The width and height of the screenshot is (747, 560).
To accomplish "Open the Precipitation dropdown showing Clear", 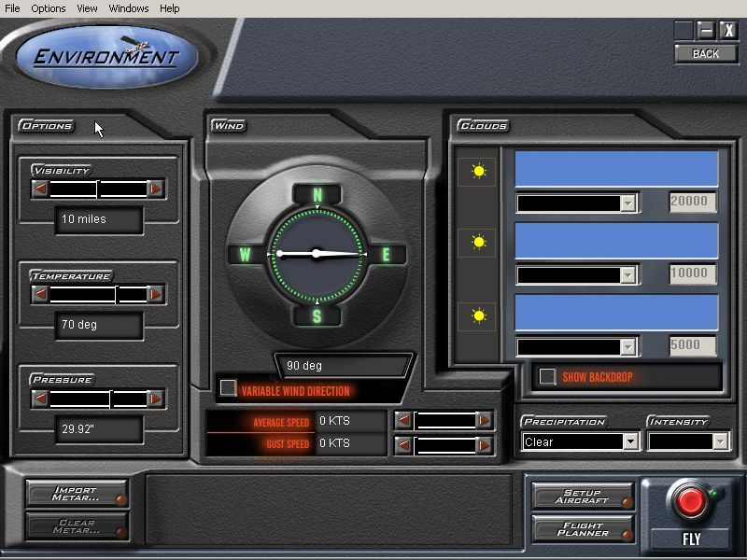I will click(629, 441).
